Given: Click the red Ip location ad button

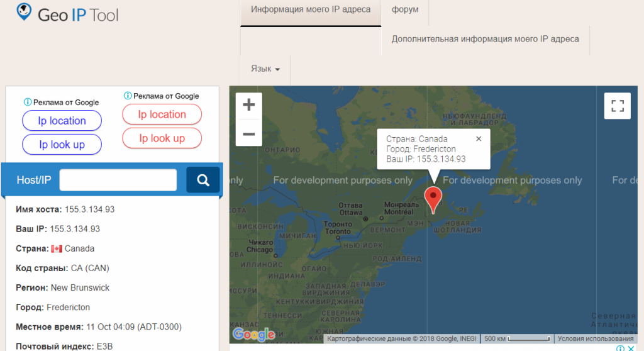Looking at the screenshot, I should (x=162, y=114).
